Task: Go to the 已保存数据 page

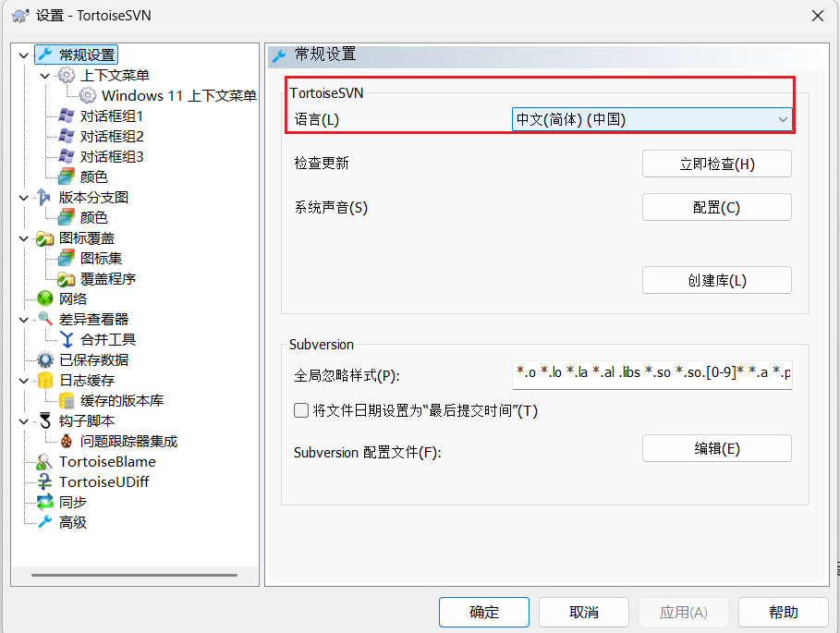Action: coord(93,359)
